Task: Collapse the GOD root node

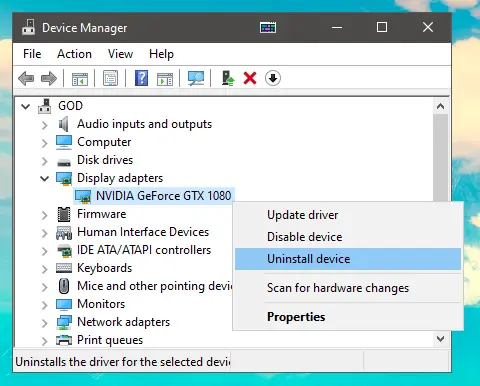Action: [26, 107]
